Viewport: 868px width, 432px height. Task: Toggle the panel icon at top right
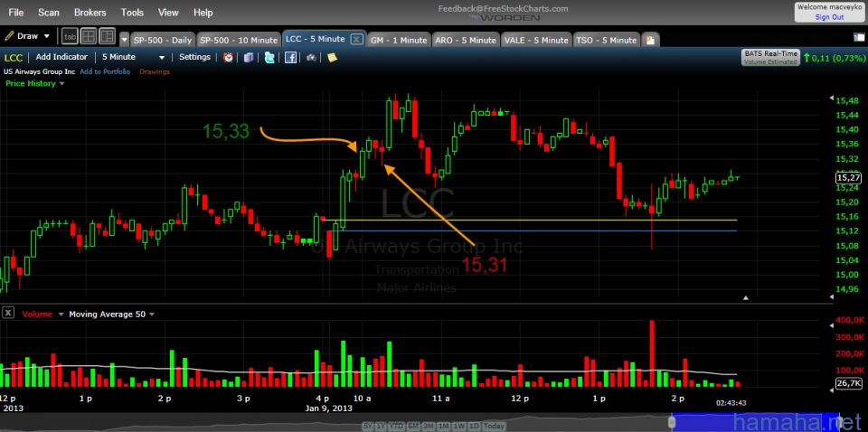pos(859,38)
